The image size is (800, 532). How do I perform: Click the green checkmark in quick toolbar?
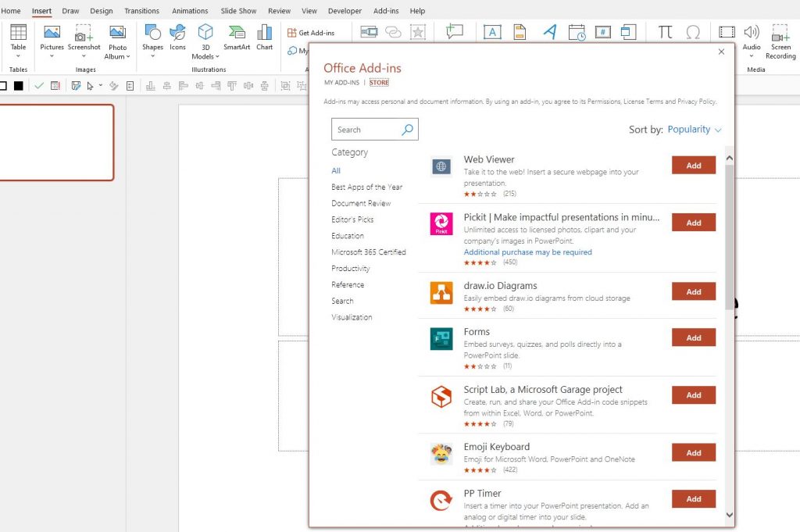click(39, 86)
